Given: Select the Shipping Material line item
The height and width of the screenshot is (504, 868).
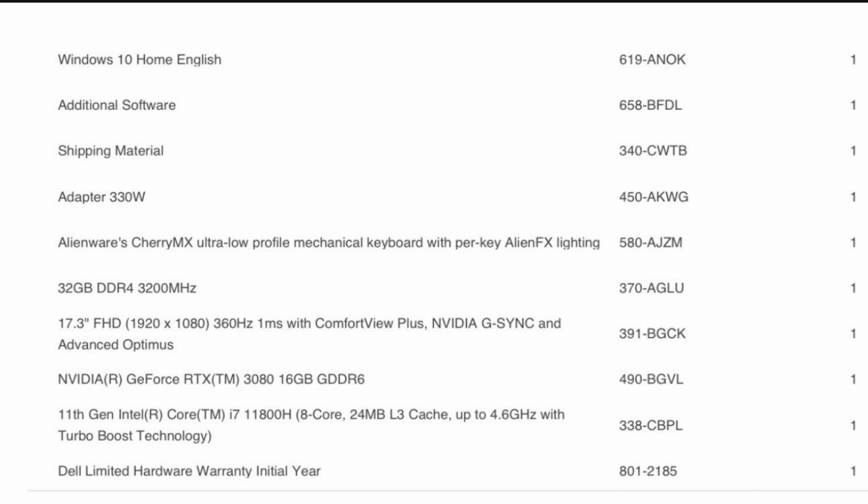Looking at the screenshot, I should tap(110, 151).
